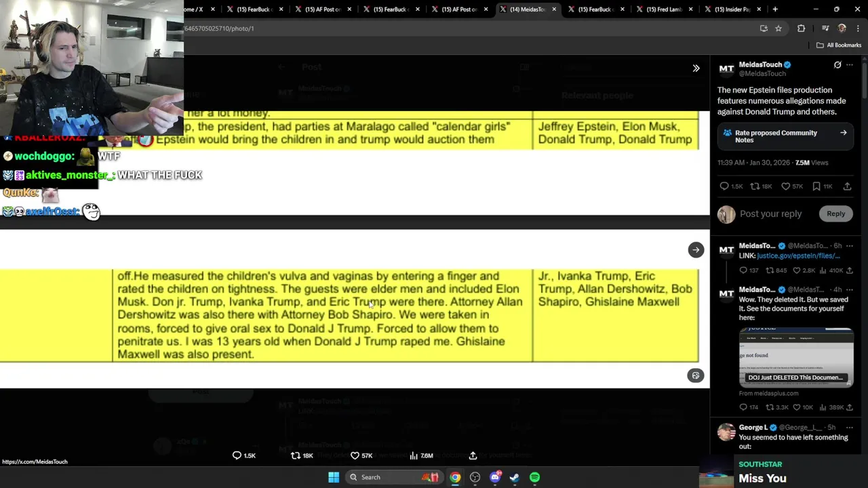Open more options on 'They deleted it' reply
868x488 pixels.
850,290
